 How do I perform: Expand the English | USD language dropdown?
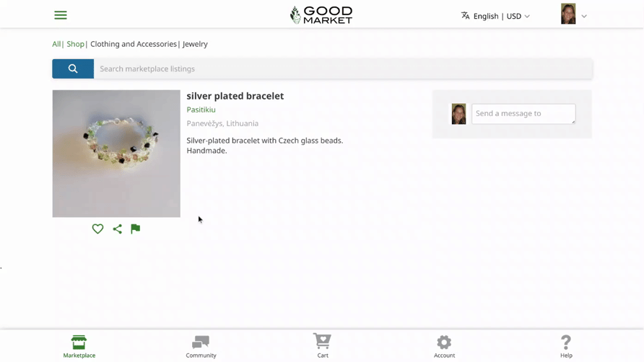pyautogui.click(x=502, y=16)
